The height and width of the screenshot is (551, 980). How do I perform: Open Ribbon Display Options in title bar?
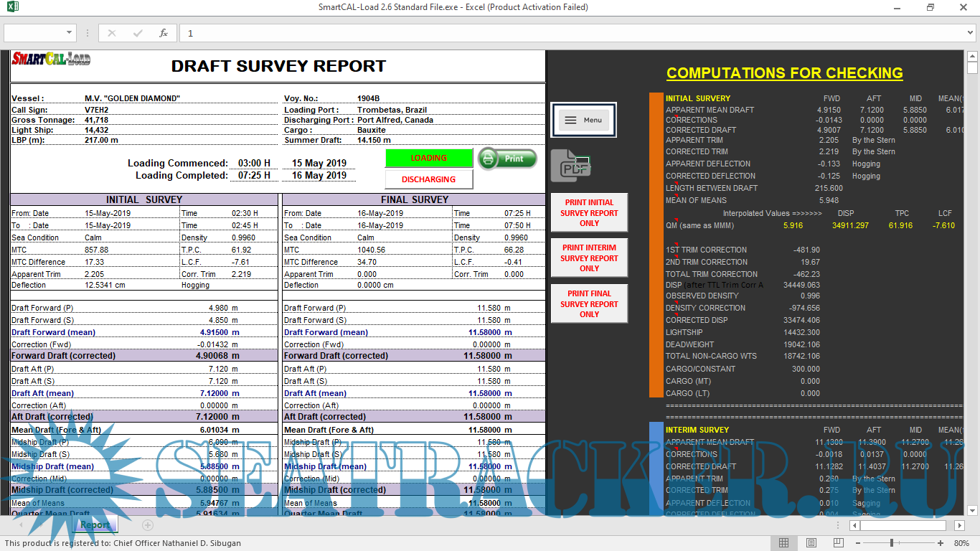pos(898,7)
